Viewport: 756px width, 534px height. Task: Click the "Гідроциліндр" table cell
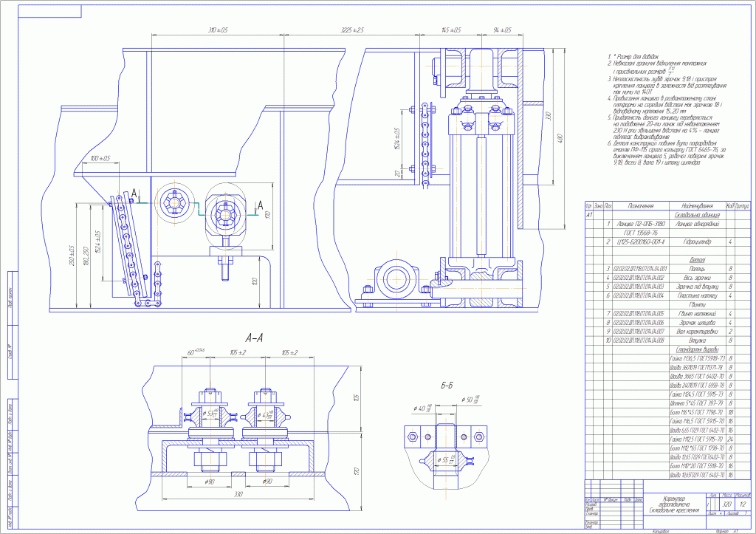tap(697, 242)
